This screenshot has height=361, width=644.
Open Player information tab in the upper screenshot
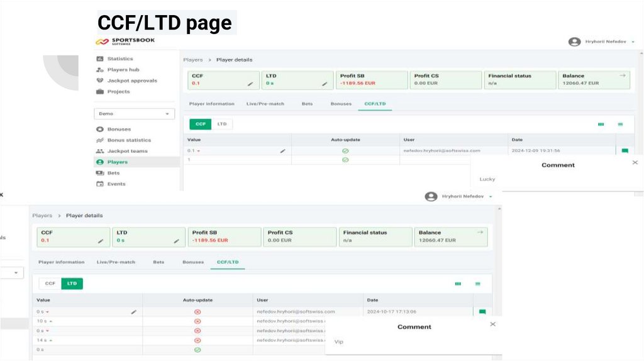(211, 104)
